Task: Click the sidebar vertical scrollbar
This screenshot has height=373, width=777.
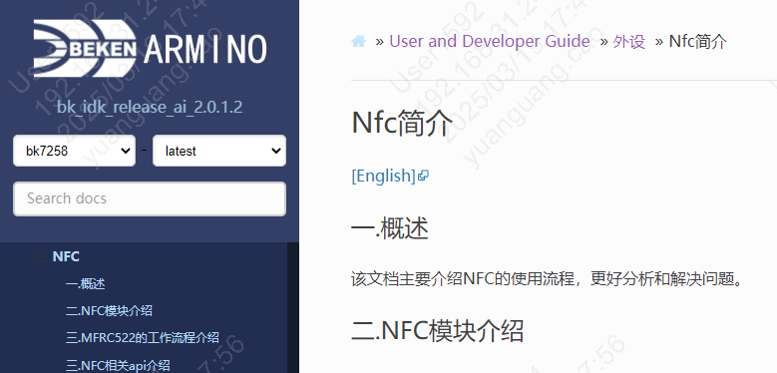Action: 293,307
